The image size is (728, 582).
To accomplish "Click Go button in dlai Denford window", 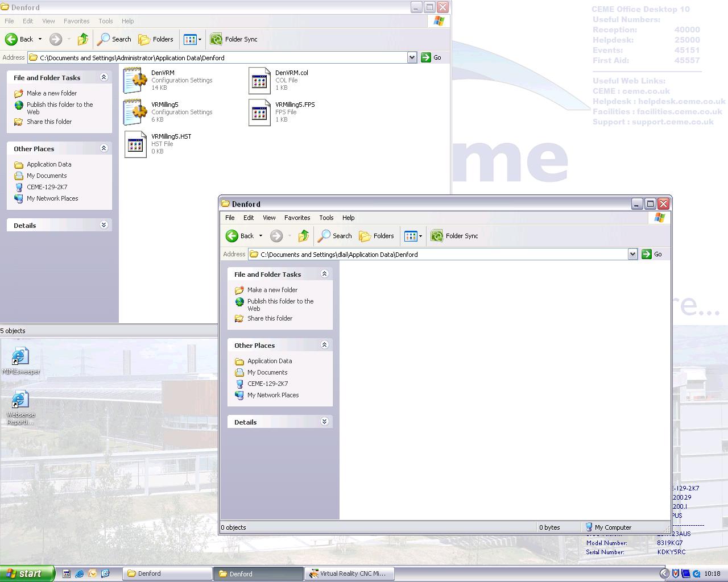I will 652,254.
